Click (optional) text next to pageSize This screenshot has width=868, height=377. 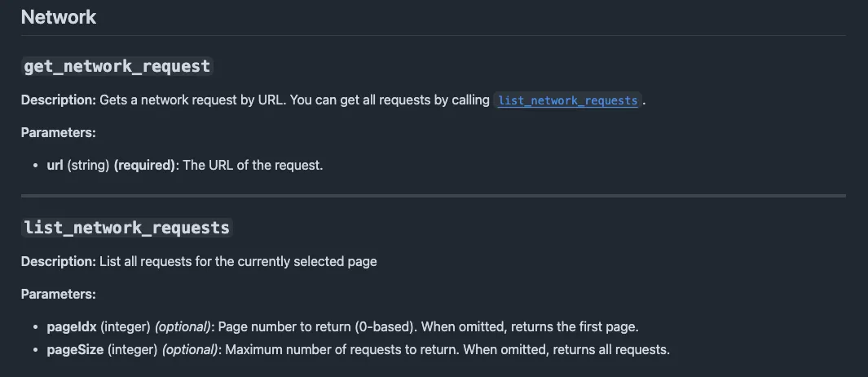(x=190, y=350)
